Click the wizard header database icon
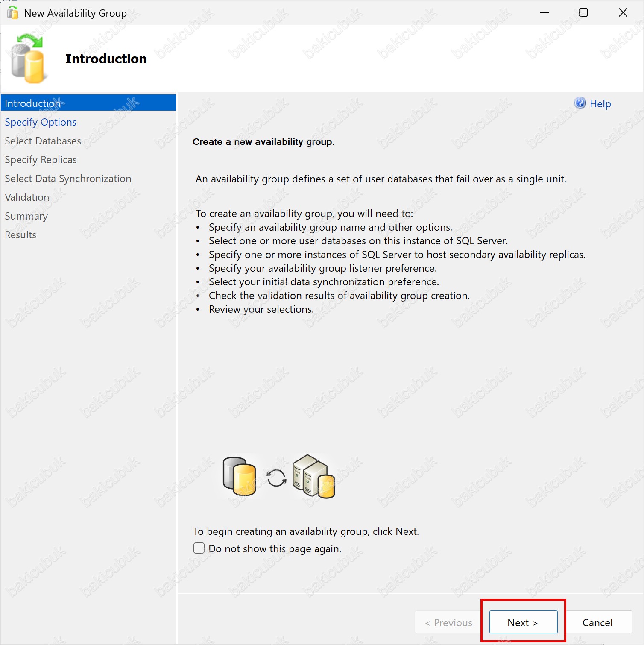The width and height of the screenshot is (644, 645). click(x=28, y=59)
